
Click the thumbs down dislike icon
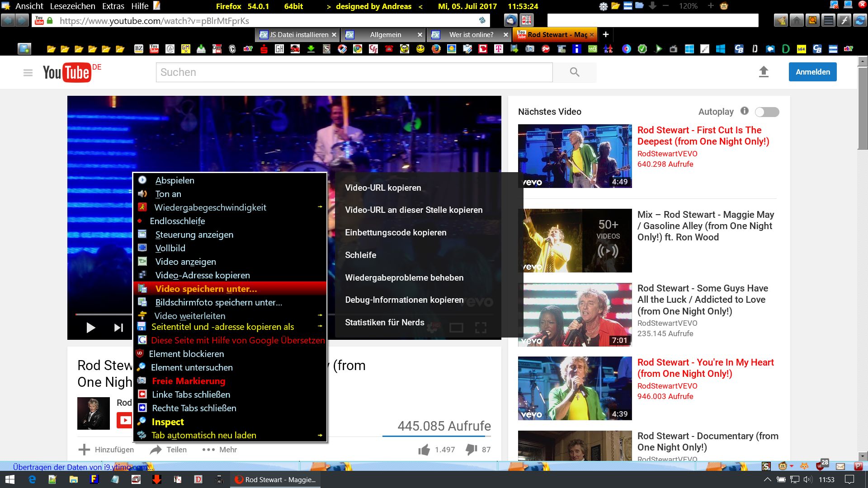pos(471,450)
